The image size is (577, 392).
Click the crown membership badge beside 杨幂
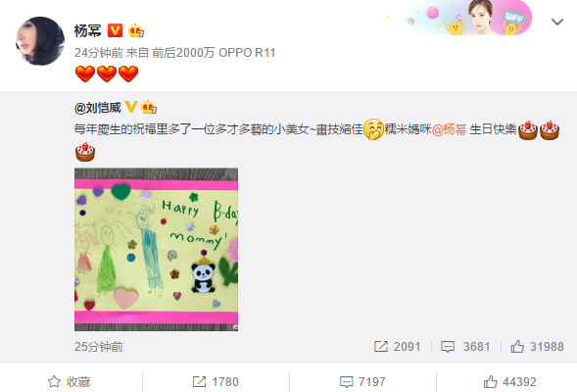136,30
